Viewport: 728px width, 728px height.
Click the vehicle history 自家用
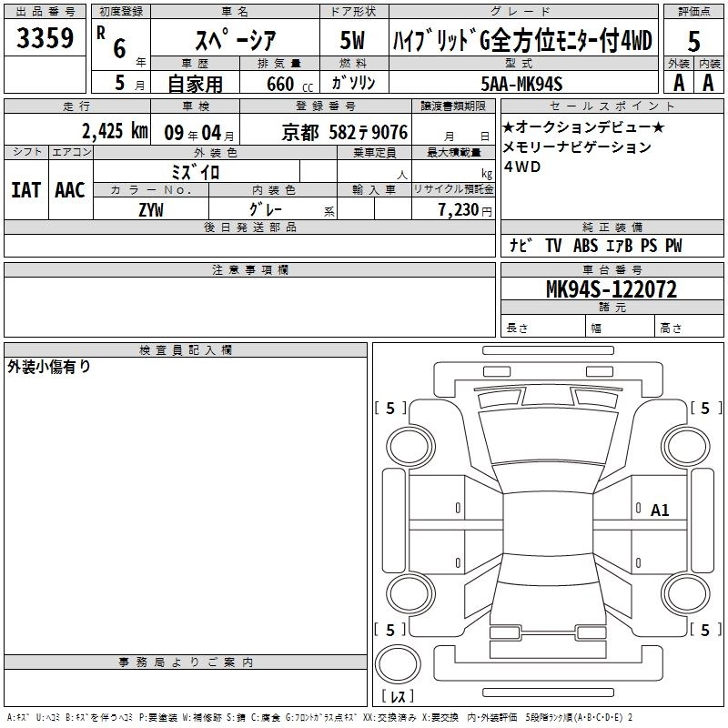tap(195, 84)
